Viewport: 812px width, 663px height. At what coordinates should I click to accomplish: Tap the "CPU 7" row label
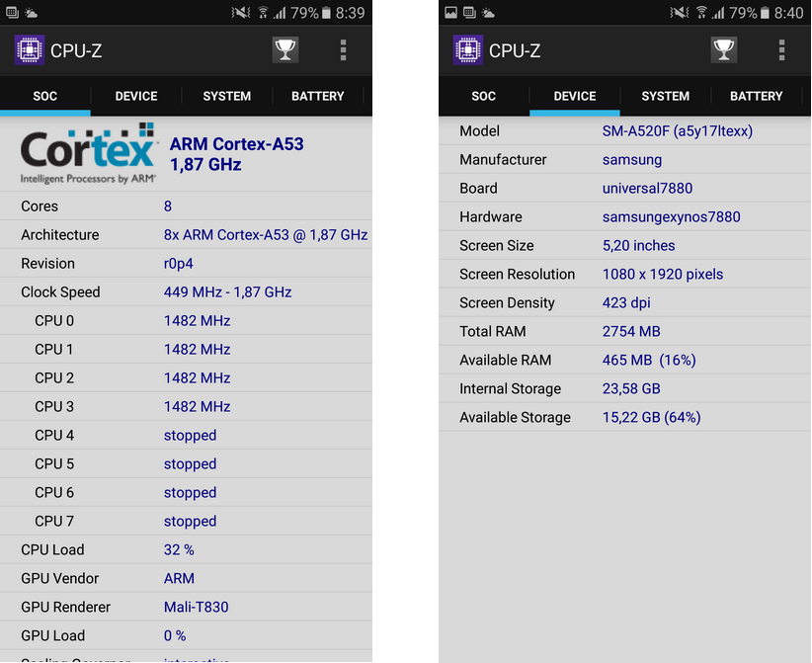[x=54, y=521]
